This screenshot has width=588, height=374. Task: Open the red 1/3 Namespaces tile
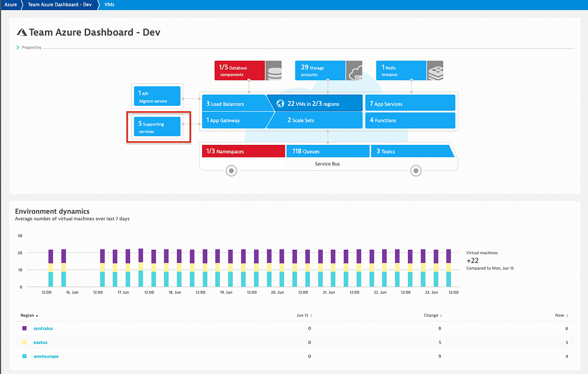coord(243,151)
